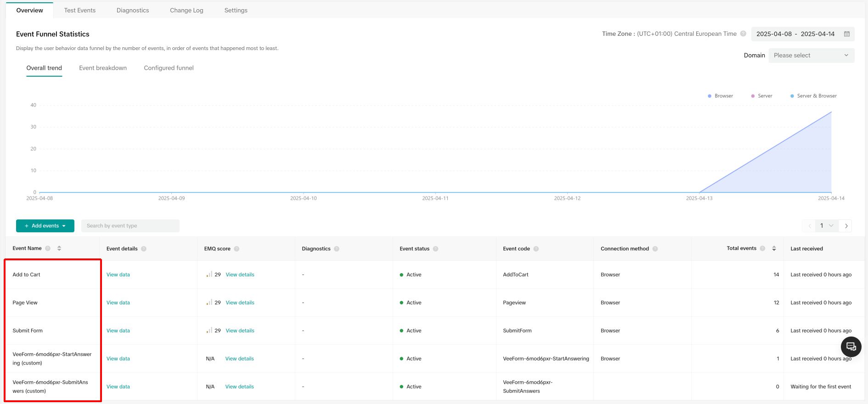Switch to Overview tab
This screenshot has width=868, height=404.
(29, 10)
